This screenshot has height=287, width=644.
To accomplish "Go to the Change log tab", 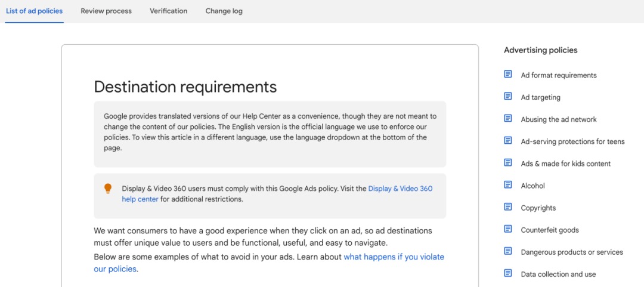I will point(224,11).
